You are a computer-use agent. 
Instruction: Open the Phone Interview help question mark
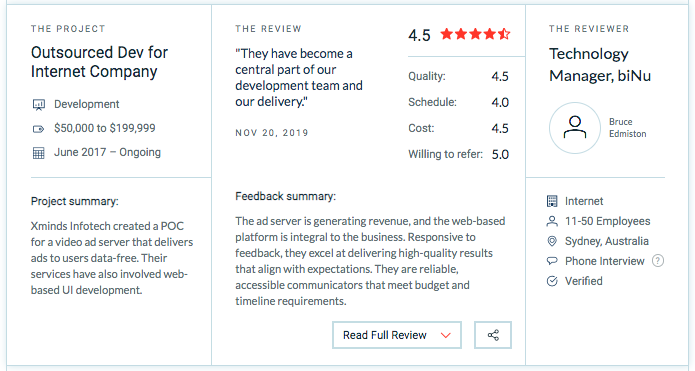[x=658, y=261]
